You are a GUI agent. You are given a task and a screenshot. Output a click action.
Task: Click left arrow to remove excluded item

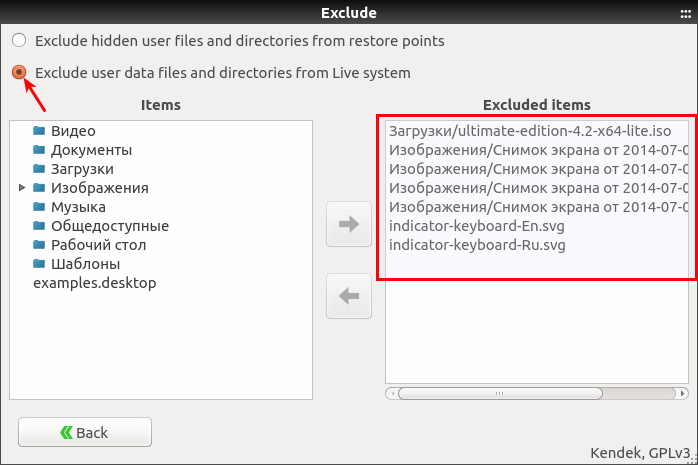coord(349,296)
